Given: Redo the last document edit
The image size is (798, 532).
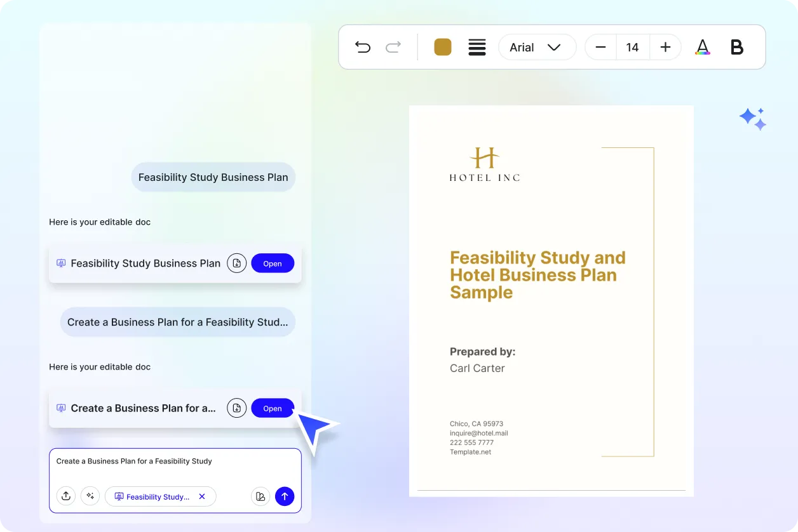Looking at the screenshot, I should point(393,47).
